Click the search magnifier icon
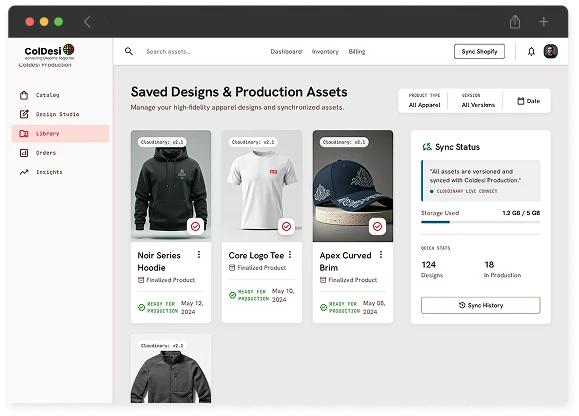This screenshot has height=416, width=579. coord(129,51)
